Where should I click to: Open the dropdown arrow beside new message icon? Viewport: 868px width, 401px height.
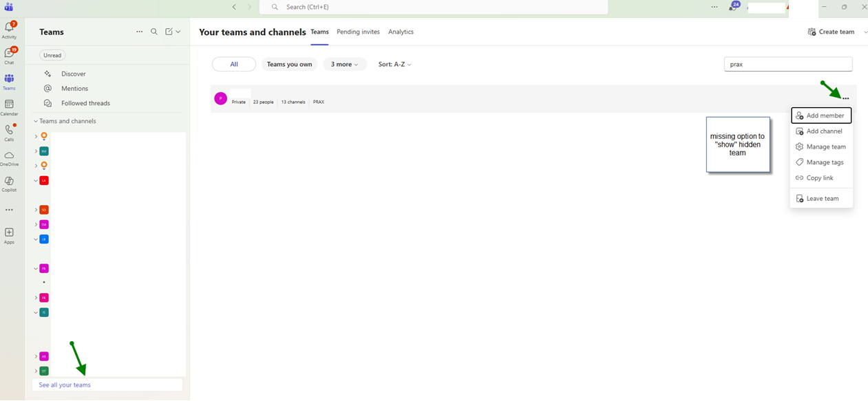[178, 32]
